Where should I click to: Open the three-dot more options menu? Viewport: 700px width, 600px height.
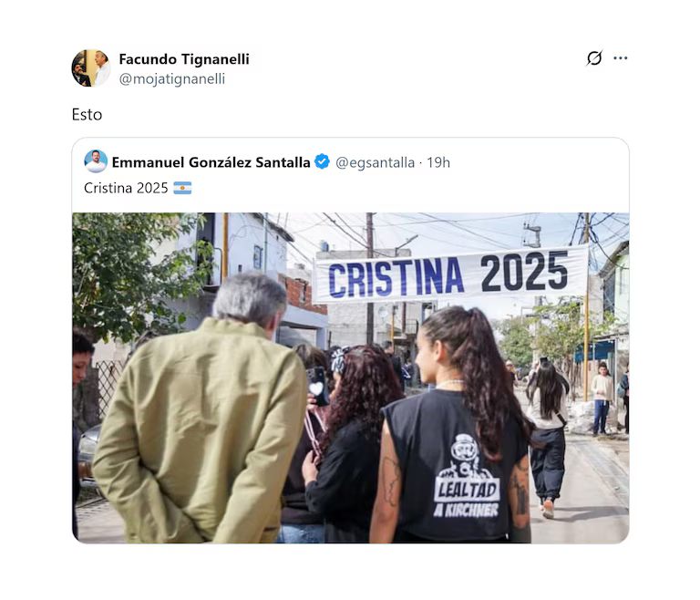click(621, 58)
